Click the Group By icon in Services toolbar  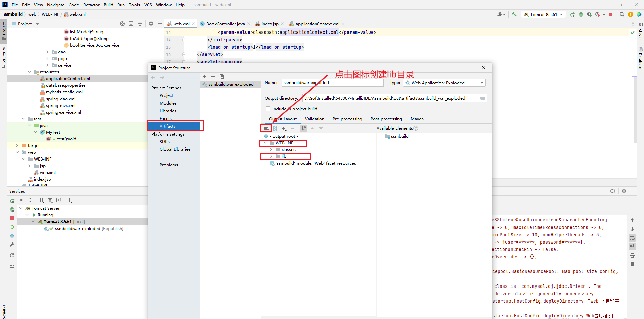pos(41,200)
